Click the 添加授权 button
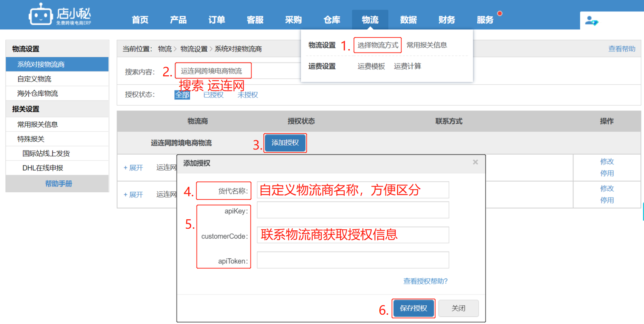 285,143
